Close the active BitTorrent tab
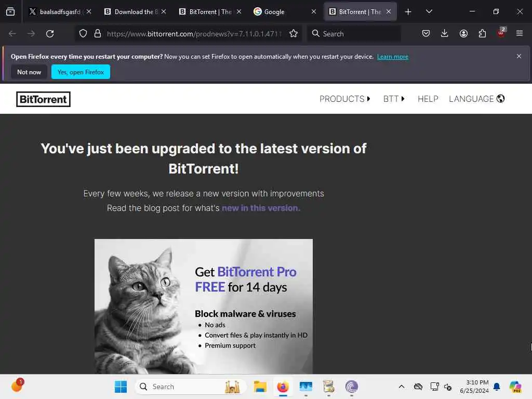 (x=389, y=11)
